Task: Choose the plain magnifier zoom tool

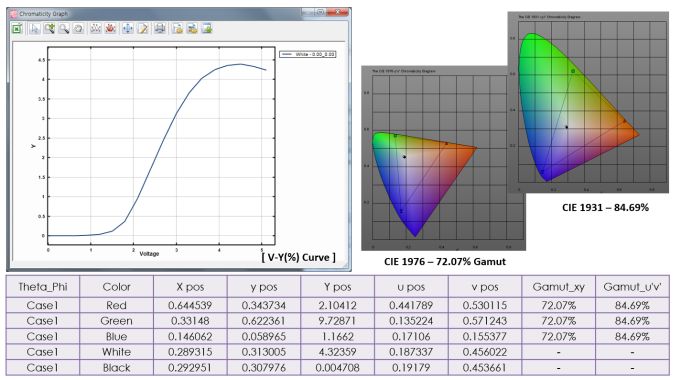Action: coord(64,29)
